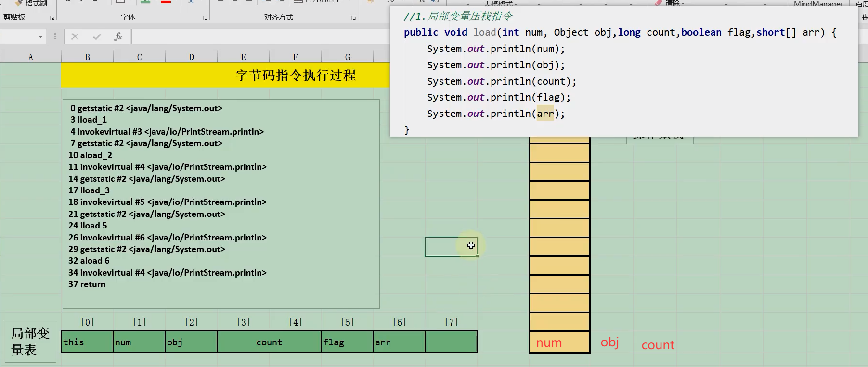The width and height of the screenshot is (868, 367).
Task: Select the 'num' local variable table cell
Action: [139, 342]
